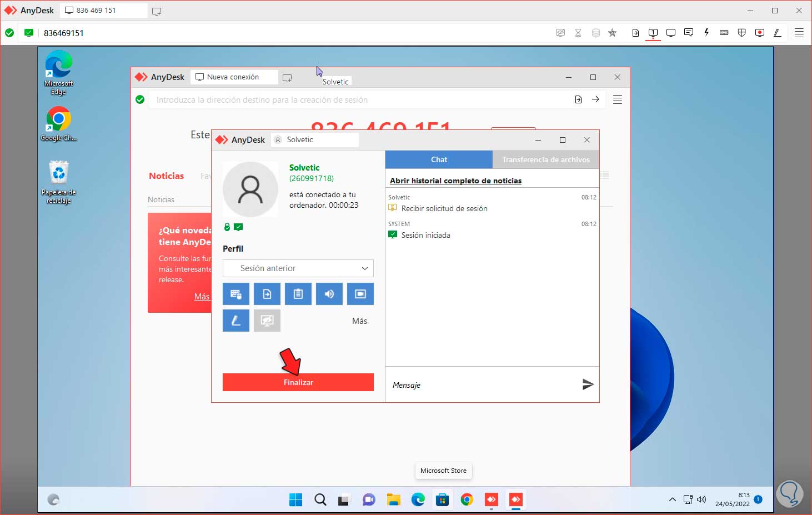Open file transfer from the outer toolbar
This screenshot has width=812, height=515.
pos(635,33)
